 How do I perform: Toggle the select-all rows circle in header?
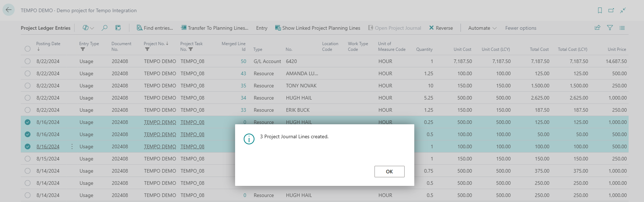pos(28,49)
